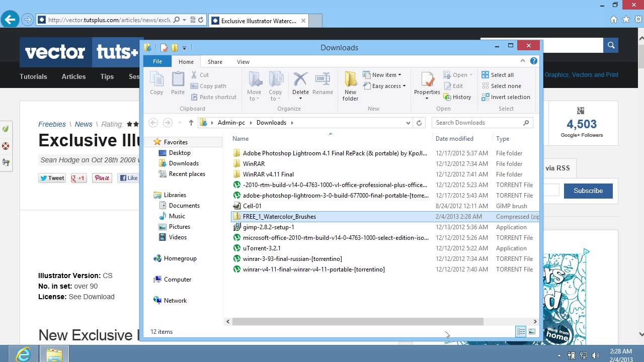Viewport: 644px width, 362px height.
Task: Click File Explorer icon on taskbar
Action: pyautogui.click(x=54, y=354)
